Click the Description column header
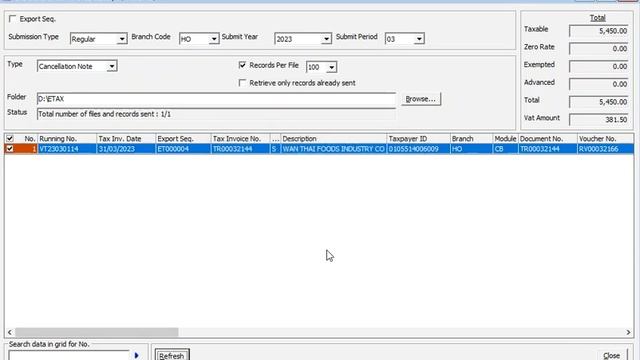Viewport: 640px width, 360px height. 333,139
